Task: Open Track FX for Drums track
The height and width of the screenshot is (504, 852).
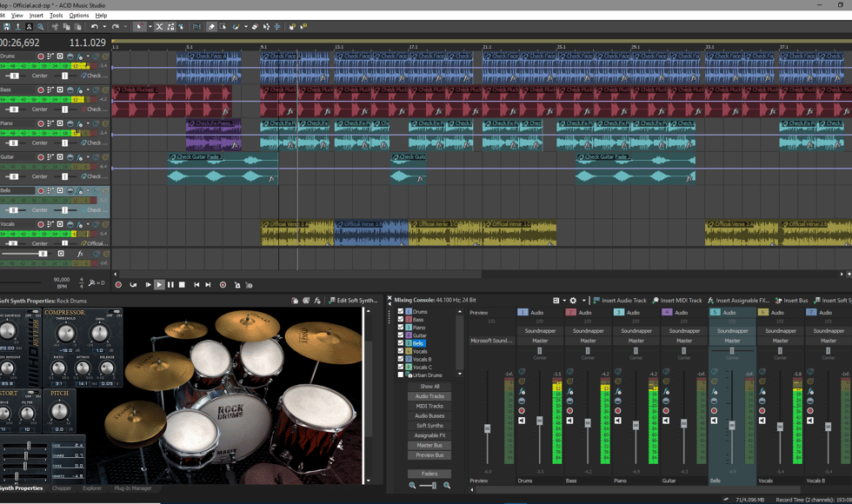Action: coord(80,56)
